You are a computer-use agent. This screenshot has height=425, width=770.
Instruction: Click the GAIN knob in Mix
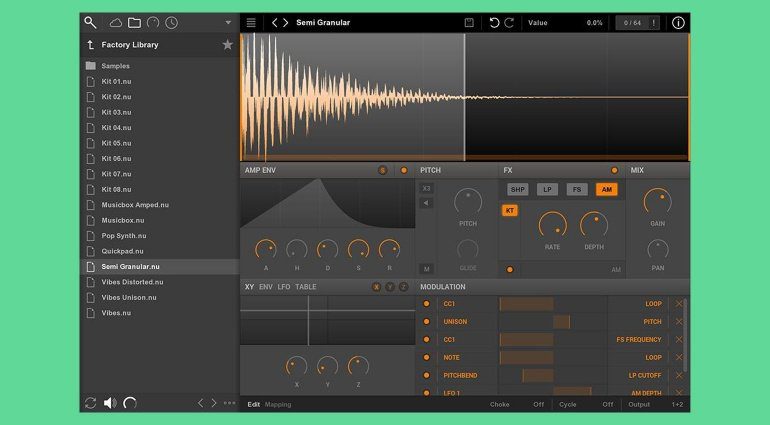[657, 201]
